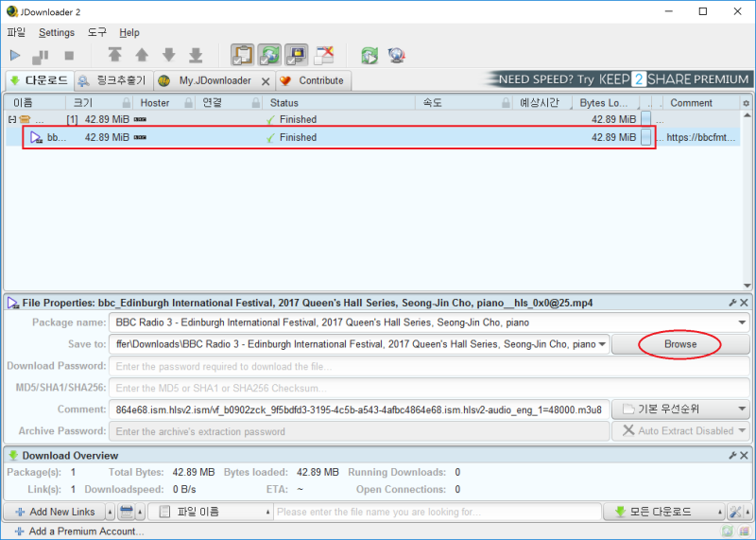Toggle lock on the 속도 column
The height and width of the screenshot is (540, 756).
coord(506,103)
